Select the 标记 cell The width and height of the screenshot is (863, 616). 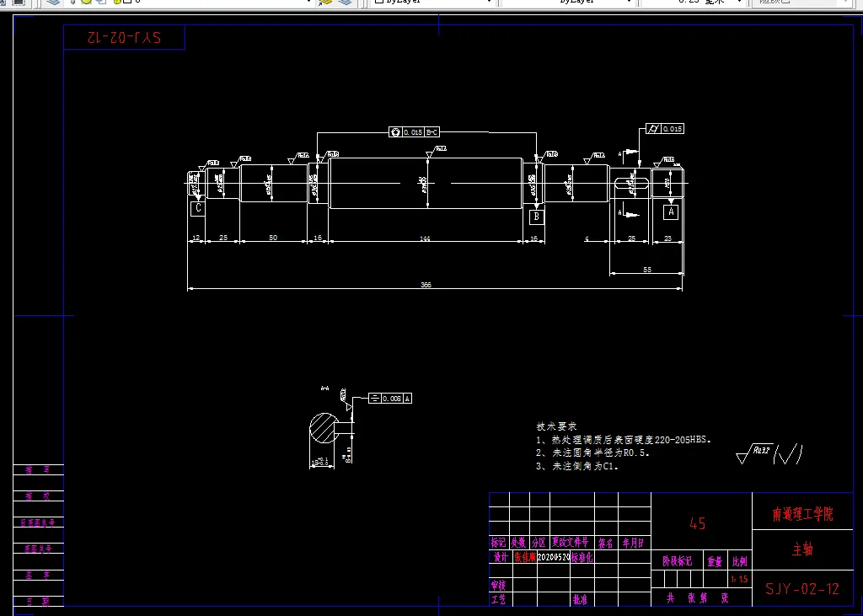coord(499,543)
